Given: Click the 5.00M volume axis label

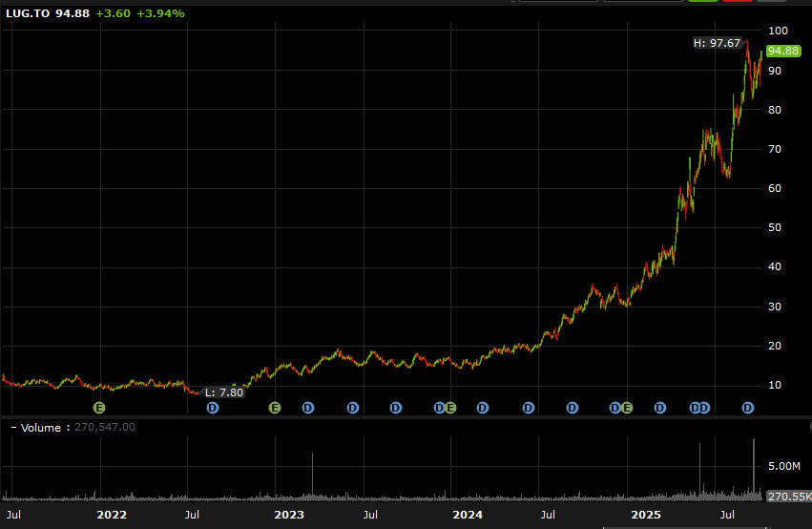Looking at the screenshot, I should pos(783,466).
